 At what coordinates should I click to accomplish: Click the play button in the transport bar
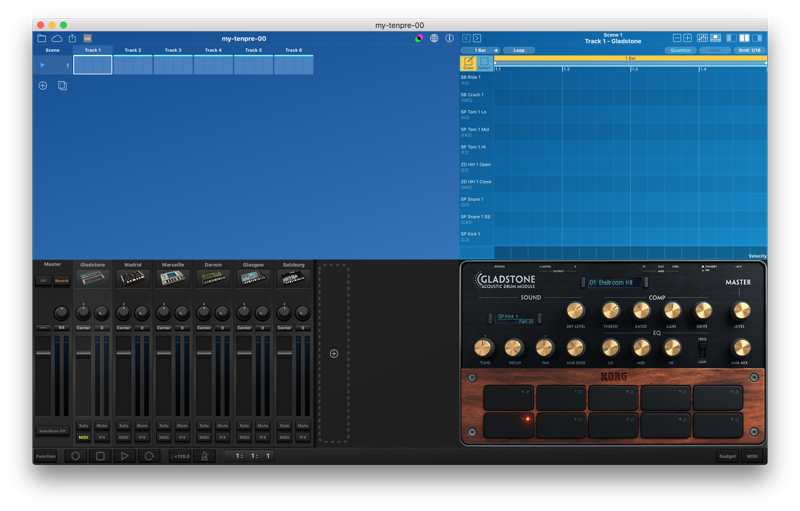(x=125, y=456)
